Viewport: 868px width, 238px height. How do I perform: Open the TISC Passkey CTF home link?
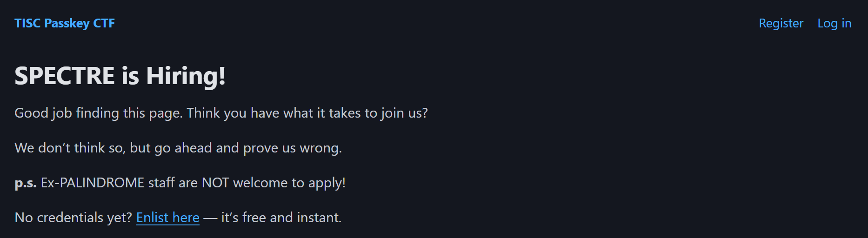coord(64,23)
